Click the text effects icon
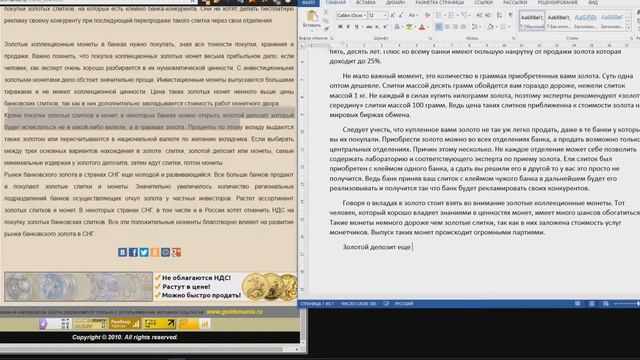Viewport: 640px width, 360px height. (x=397, y=27)
